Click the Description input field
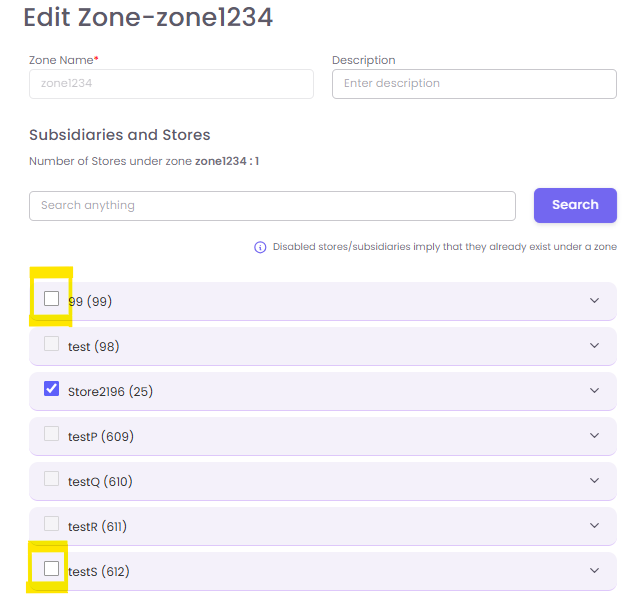Screen dimensions: 636x596 coord(474,84)
